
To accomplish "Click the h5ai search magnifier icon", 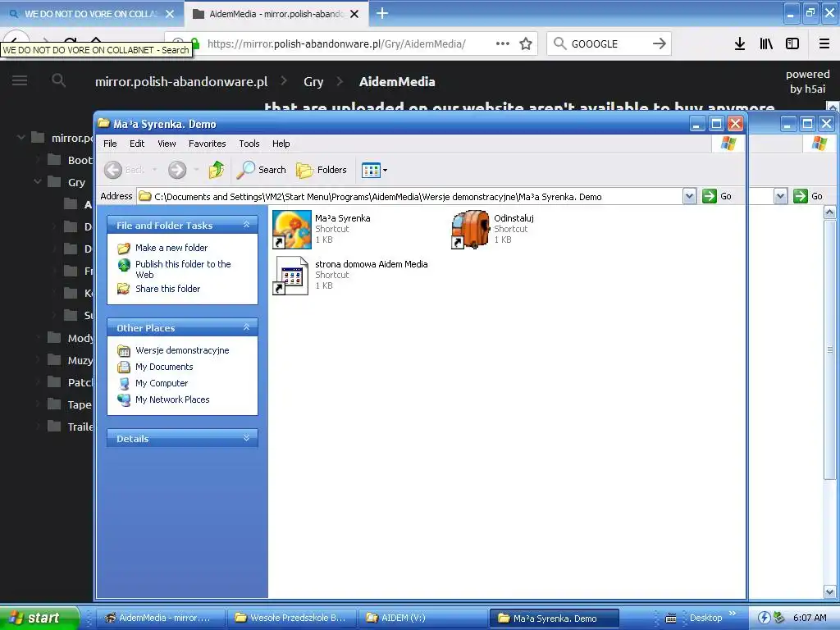I will (x=58, y=81).
